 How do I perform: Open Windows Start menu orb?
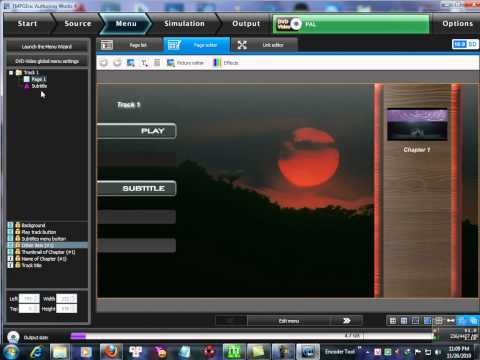point(11,352)
